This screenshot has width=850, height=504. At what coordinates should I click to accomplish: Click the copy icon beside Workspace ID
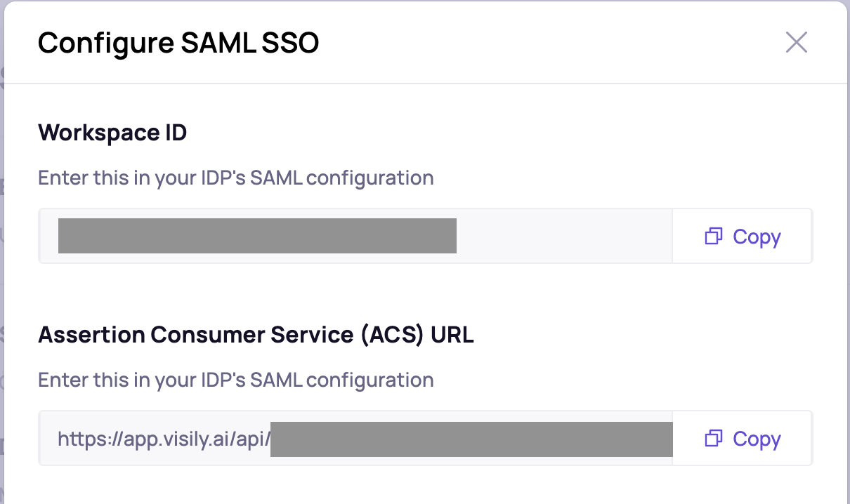[713, 237]
